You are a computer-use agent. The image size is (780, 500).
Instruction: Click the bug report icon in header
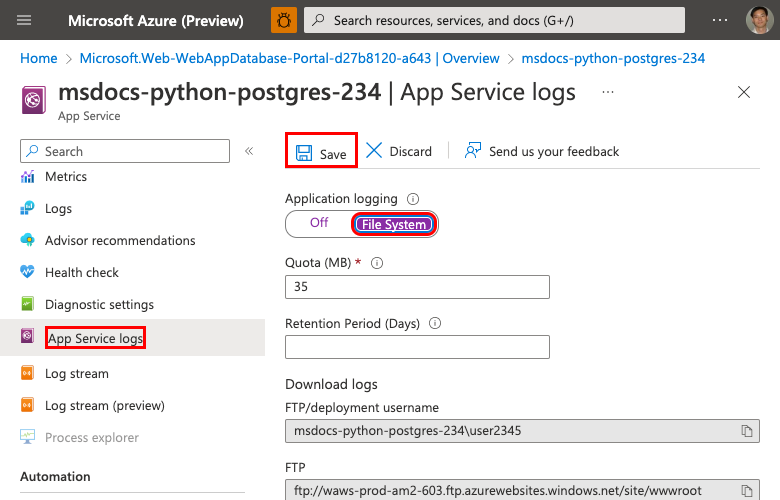click(x=284, y=20)
